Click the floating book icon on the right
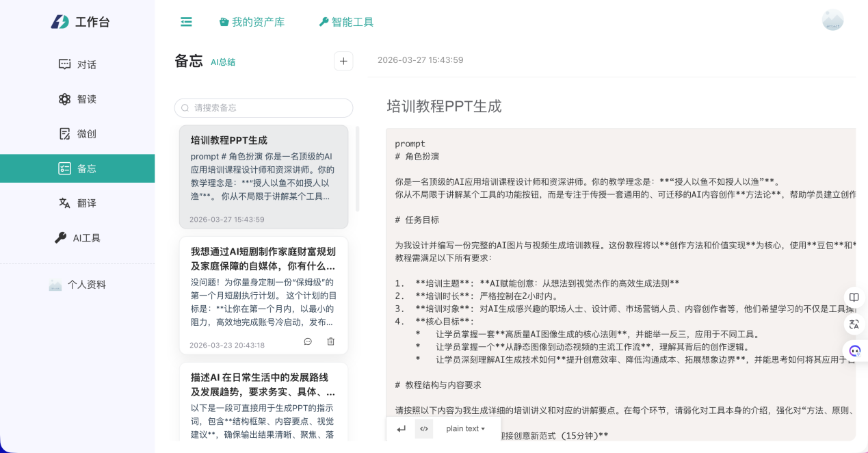868x453 pixels. (854, 297)
